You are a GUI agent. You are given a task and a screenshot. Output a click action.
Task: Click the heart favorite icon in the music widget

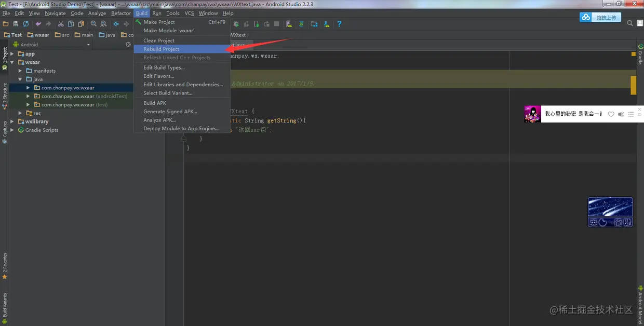pyautogui.click(x=611, y=114)
